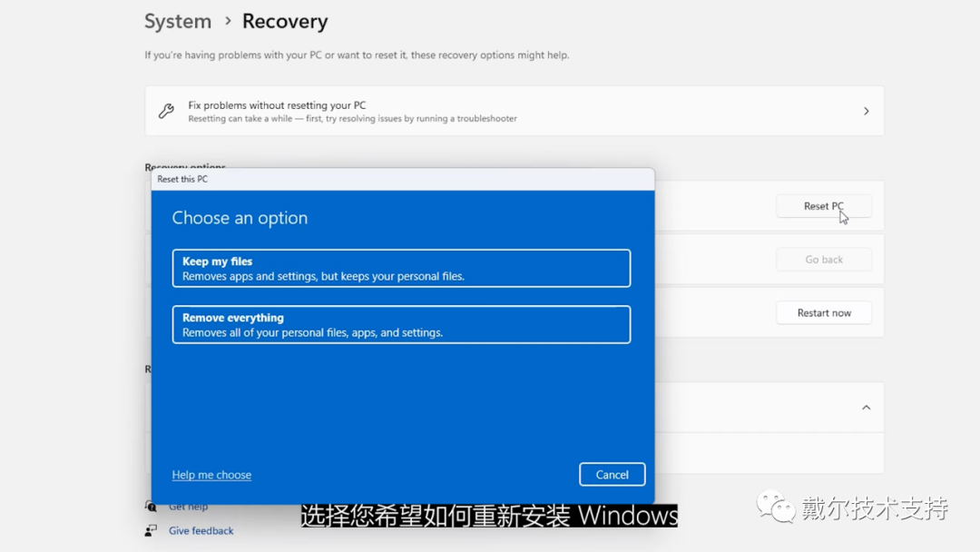Go to System breadcrumb
980x552 pixels.
coord(178,21)
